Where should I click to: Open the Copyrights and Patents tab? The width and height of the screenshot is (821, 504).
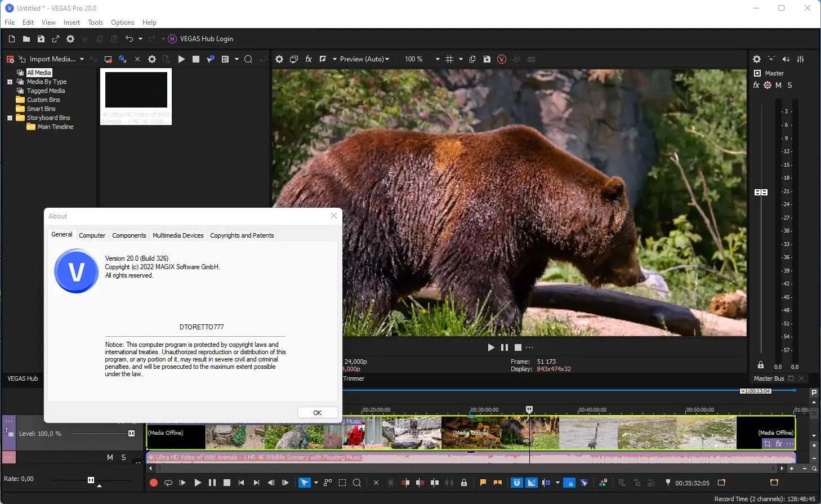(x=242, y=235)
